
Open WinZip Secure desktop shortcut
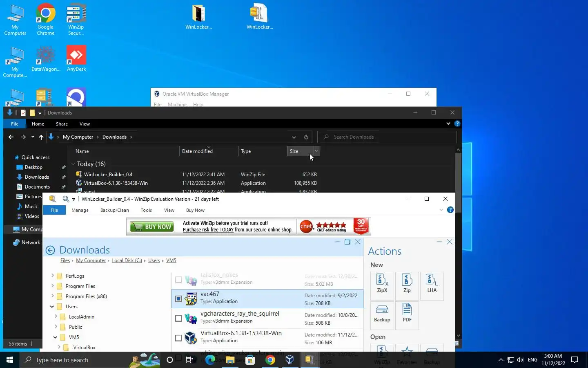[x=76, y=20]
